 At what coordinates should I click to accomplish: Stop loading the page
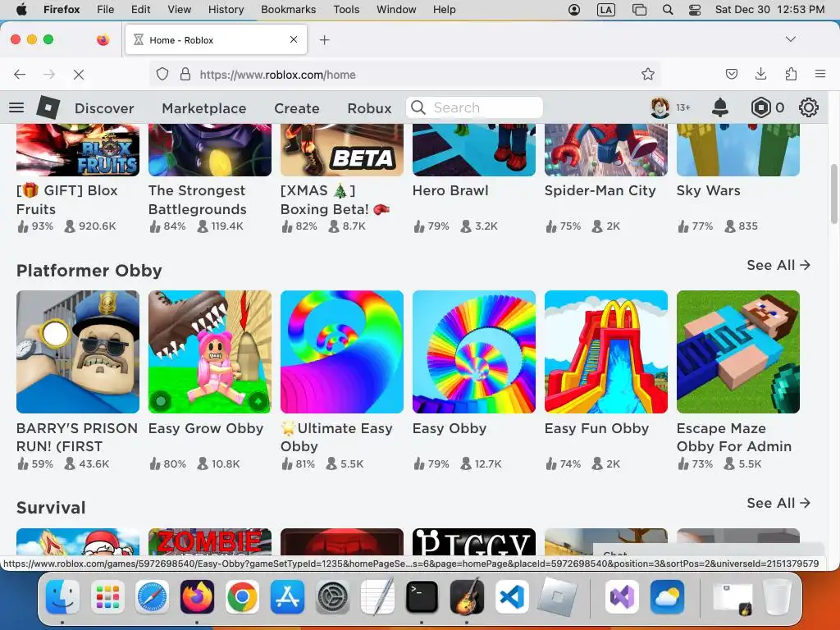79,75
